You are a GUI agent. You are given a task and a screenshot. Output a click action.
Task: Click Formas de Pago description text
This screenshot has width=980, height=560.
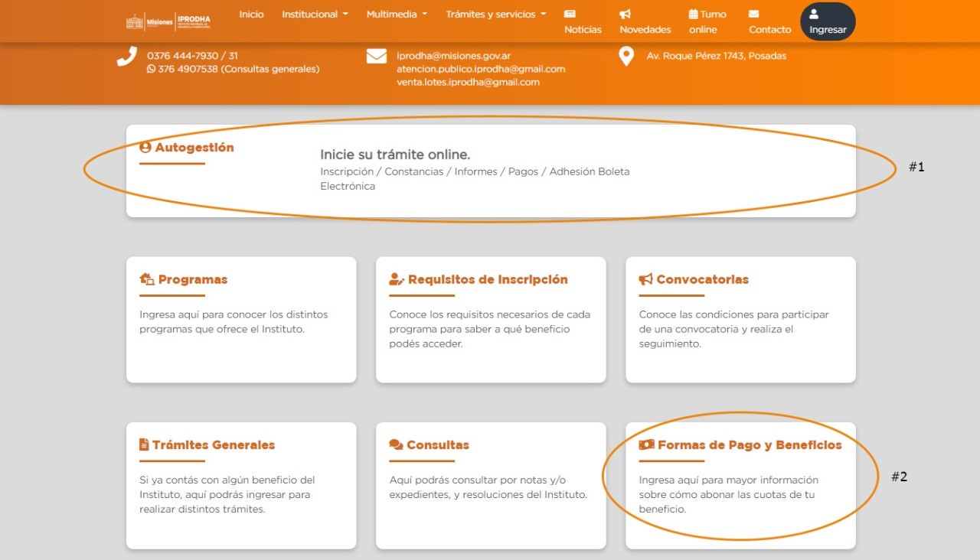pyautogui.click(x=729, y=495)
